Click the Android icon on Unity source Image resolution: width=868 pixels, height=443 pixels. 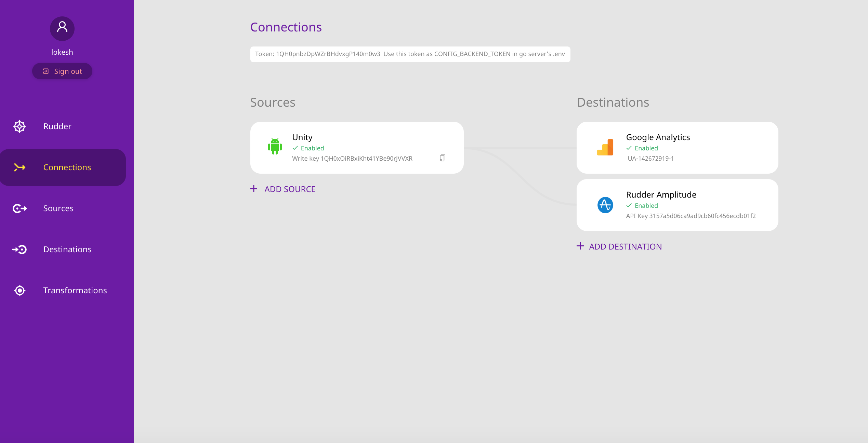click(275, 147)
